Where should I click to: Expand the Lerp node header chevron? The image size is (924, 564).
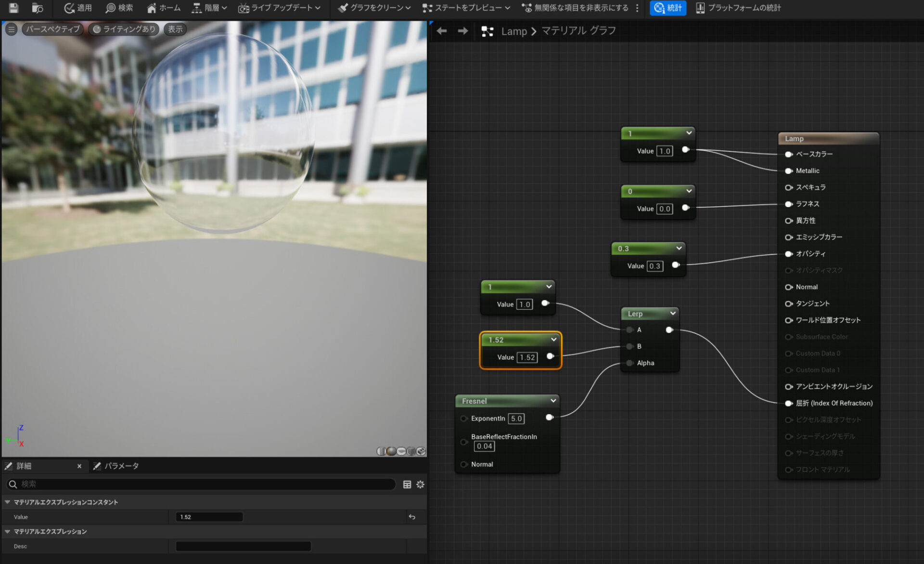coord(672,314)
